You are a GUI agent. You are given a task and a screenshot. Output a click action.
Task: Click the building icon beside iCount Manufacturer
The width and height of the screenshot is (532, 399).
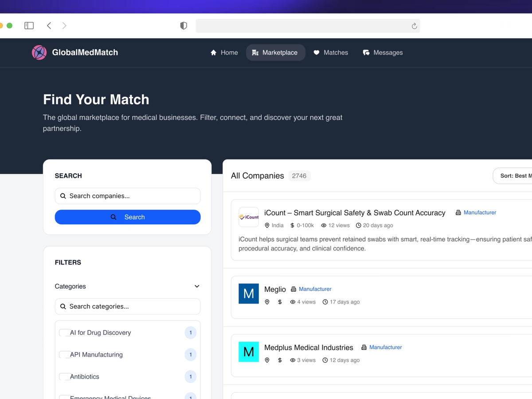pos(458,213)
